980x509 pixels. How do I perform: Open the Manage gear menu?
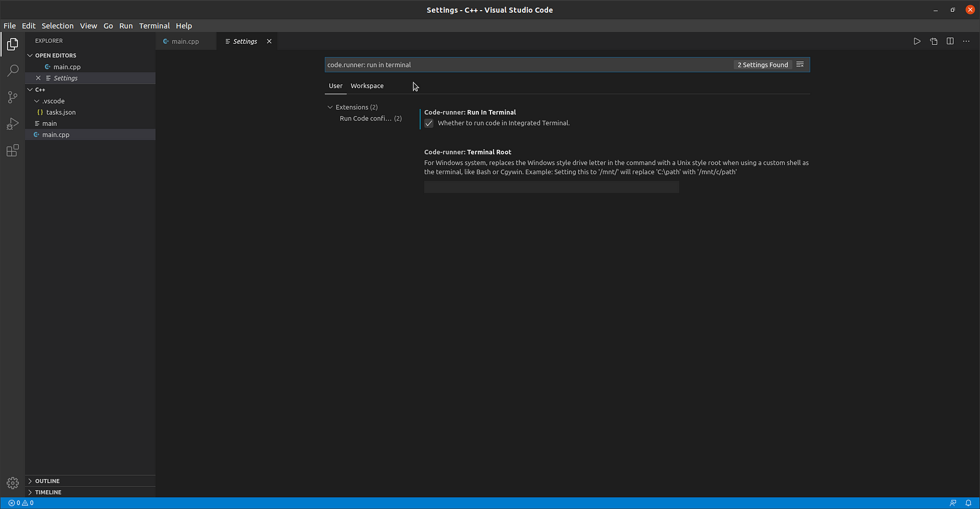pos(12,483)
